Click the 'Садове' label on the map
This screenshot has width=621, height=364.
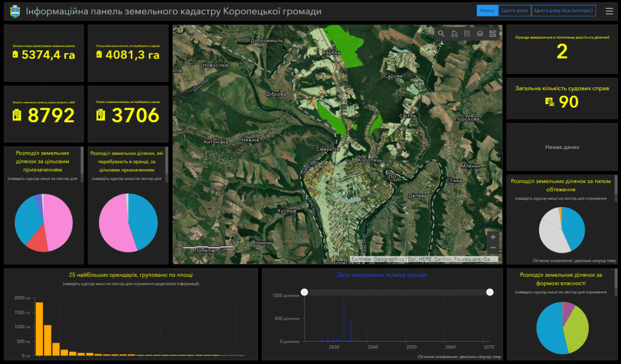click(393, 76)
